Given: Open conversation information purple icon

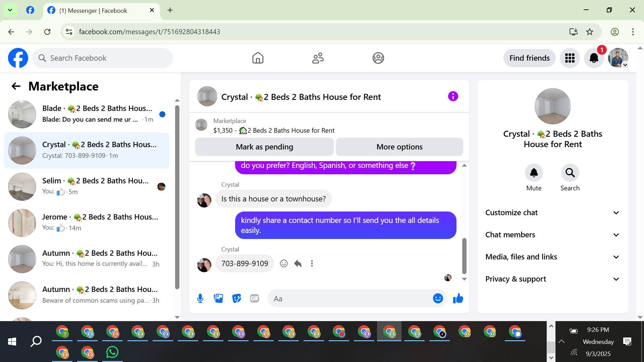Looking at the screenshot, I should [x=453, y=97].
